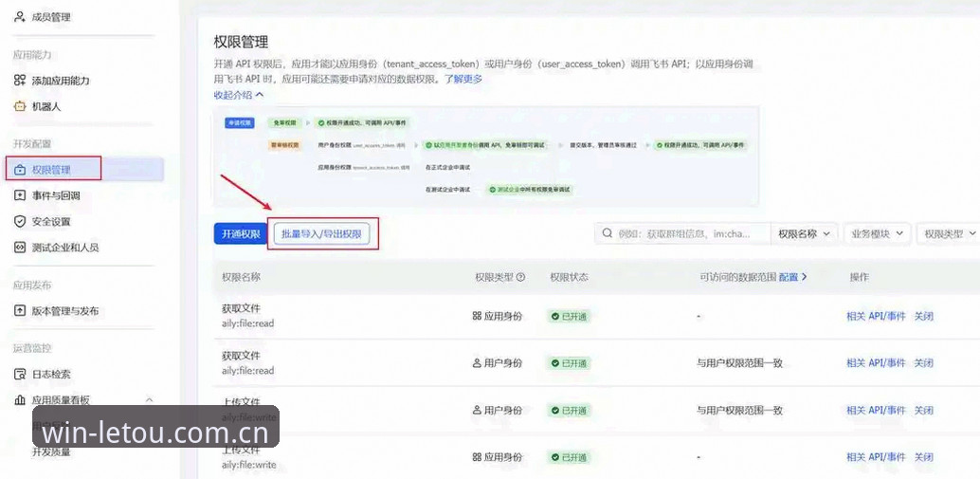The height and width of the screenshot is (479, 980).
Task: Collapse intro with 收起介绍
Action: coord(239,95)
